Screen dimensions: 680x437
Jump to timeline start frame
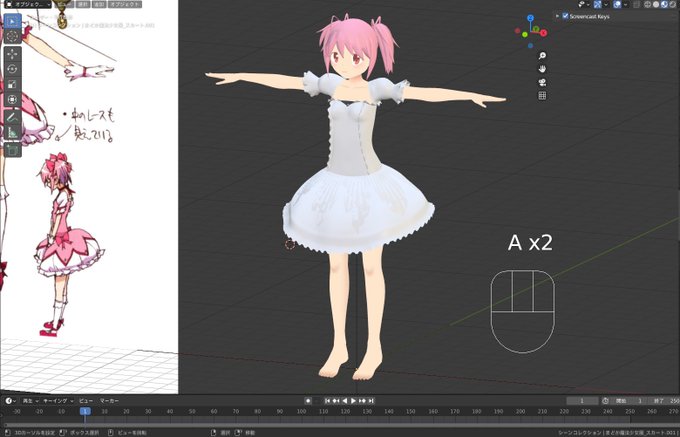click(328, 401)
